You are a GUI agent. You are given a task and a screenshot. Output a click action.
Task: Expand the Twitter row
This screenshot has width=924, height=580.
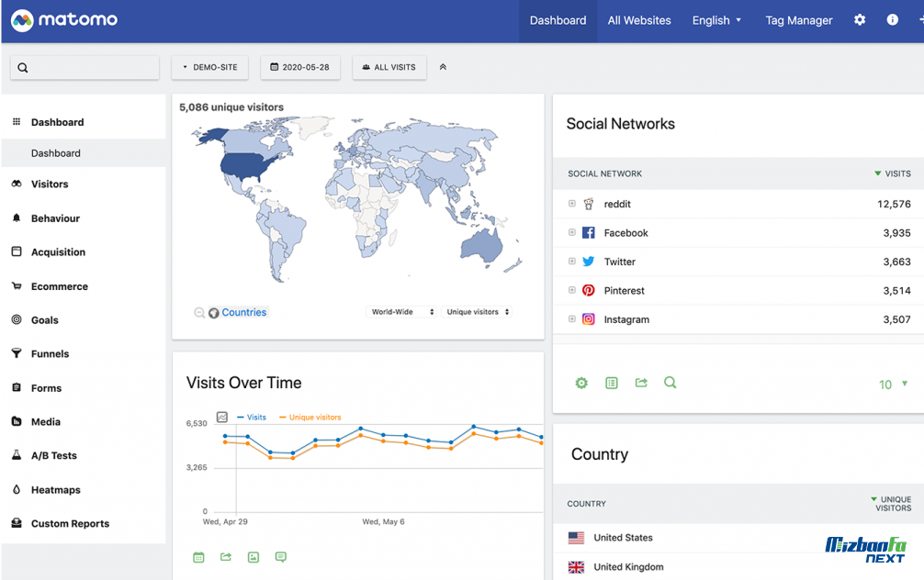pos(571,262)
